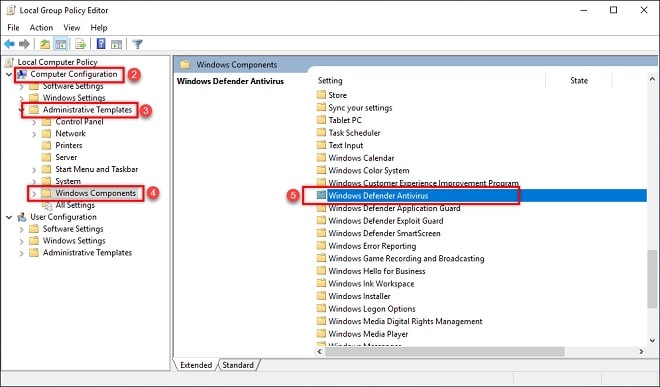Switch to the Extended tab
Image resolution: width=660 pixels, height=387 pixels.
coord(196,365)
